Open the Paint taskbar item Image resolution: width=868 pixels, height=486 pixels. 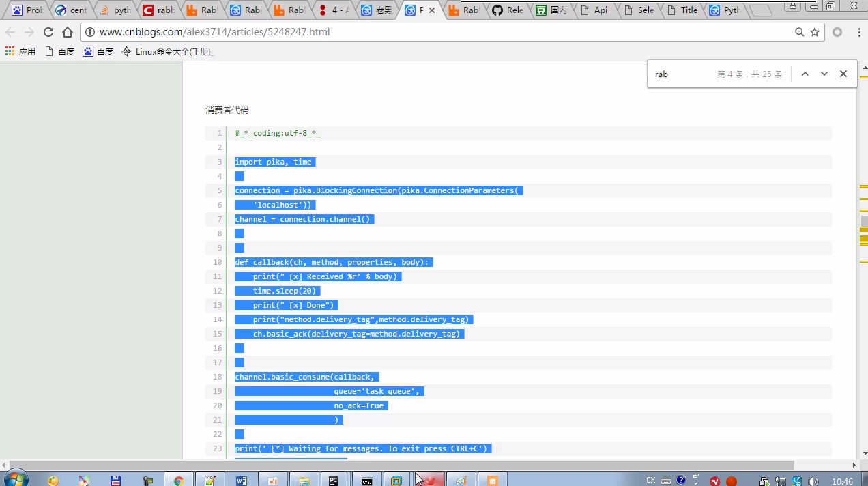pyautogui.click(x=461, y=481)
